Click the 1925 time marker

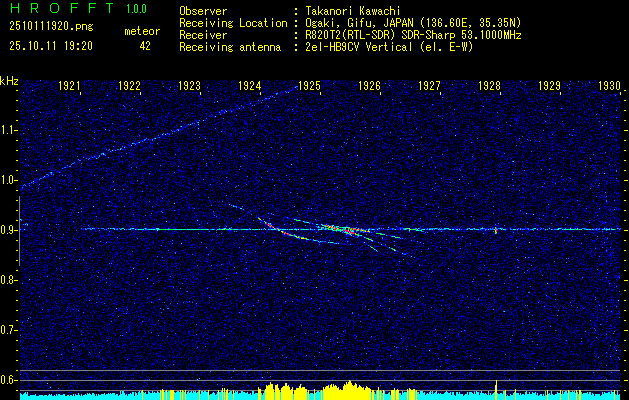point(309,85)
